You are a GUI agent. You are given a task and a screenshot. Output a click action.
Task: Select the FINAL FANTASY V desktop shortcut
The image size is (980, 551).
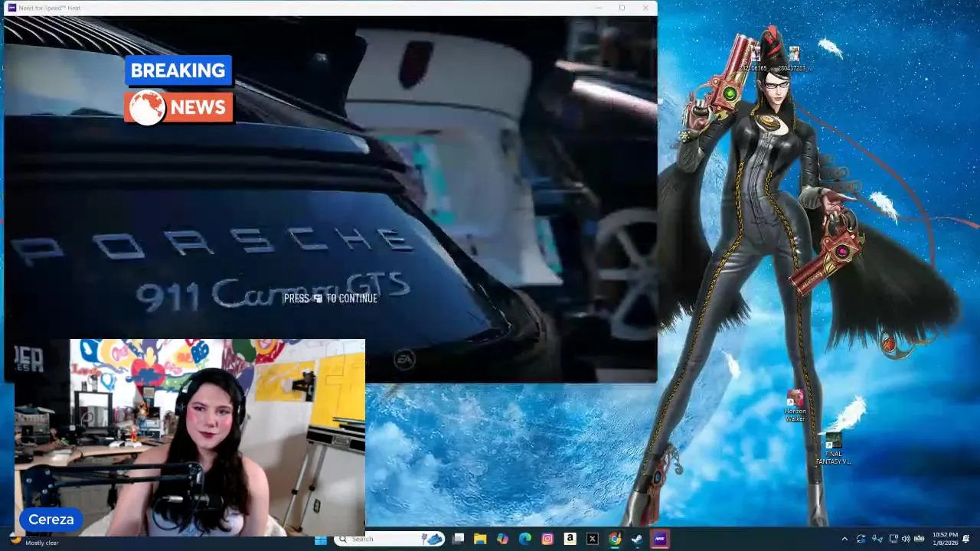click(833, 449)
